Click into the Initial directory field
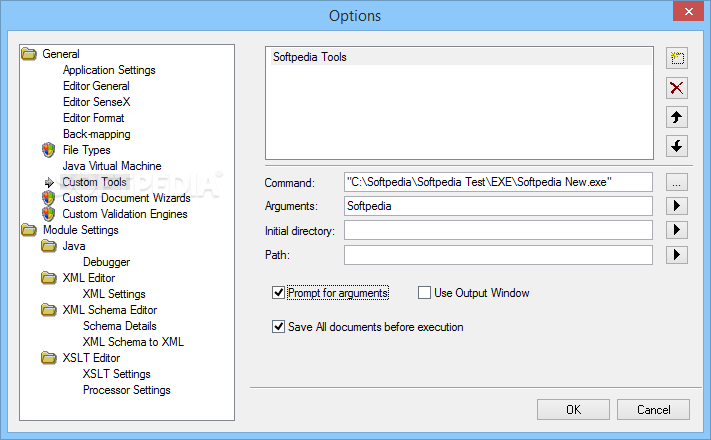Screen dimensions: 711x440 [x=498, y=230]
